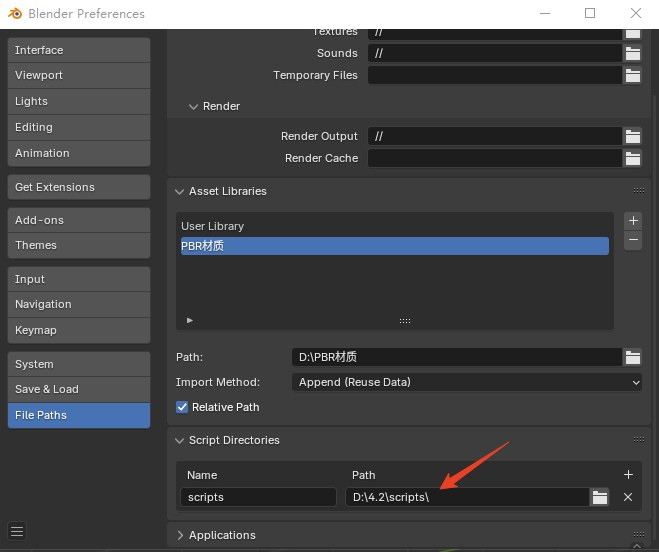Open the Import Method dropdown
The width and height of the screenshot is (659, 552).
(x=467, y=382)
